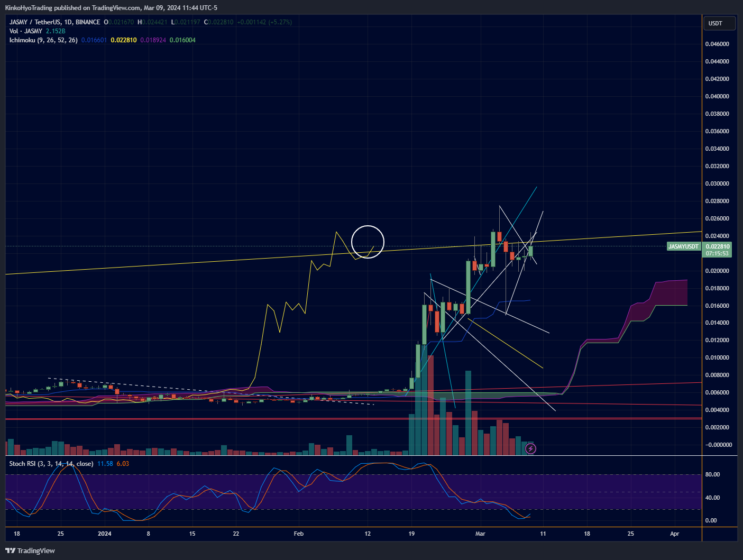Click the 40.00 Stoch RSI axis label
The height and width of the screenshot is (560, 743).
pyautogui.click(x=712, y=498)
